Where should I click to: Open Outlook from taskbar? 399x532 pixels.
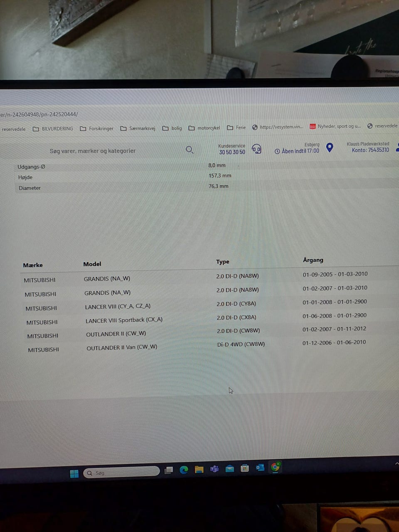pos(260,468)
